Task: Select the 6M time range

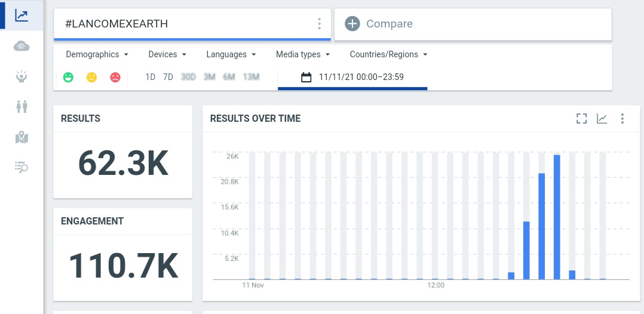Action: [x=229, y=77]
